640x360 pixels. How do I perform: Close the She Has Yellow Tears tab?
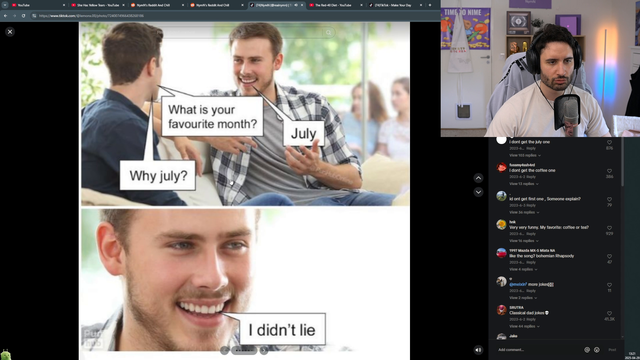tap(123, 5)
